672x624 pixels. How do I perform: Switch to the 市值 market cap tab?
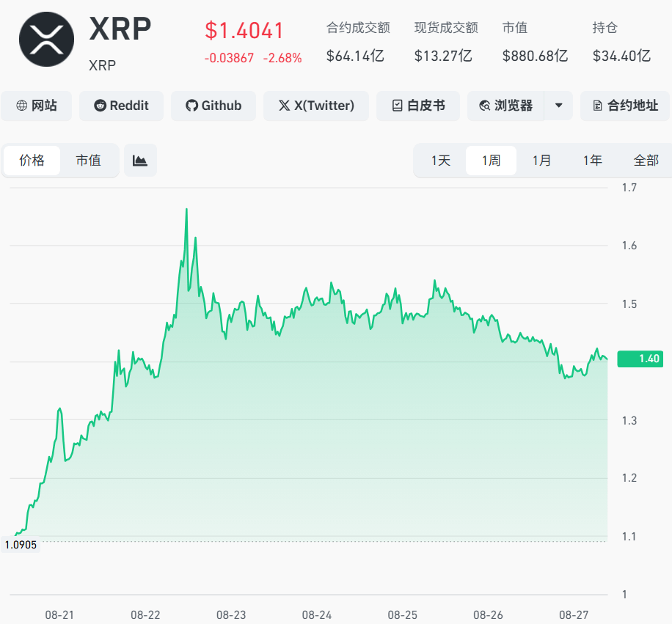coord(88,161)
